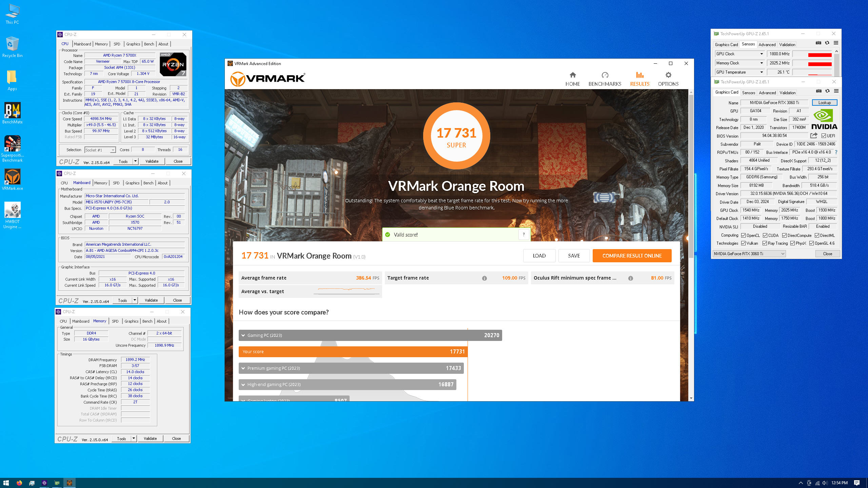The height and width of the screenshot is (488, 868).
Task: Toggle the Vulkan checkbox in GPU-Z
Action: [743, 243]
